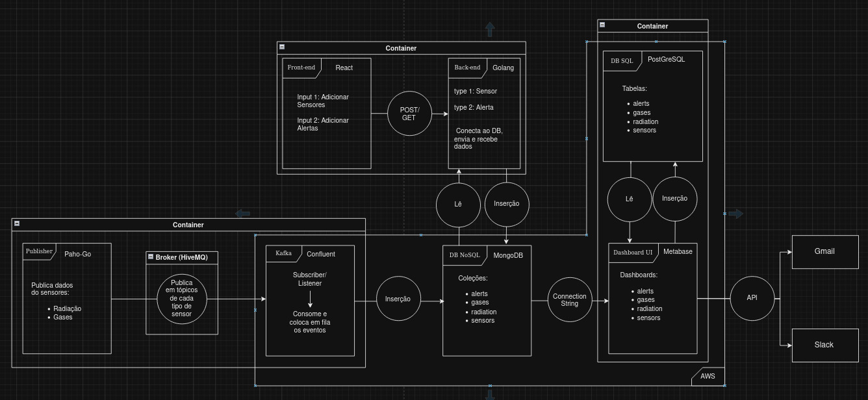The height and width of the screenshot is (400, 868).
Task: Click the Kafka Confluent frame label
Action: (284, 253)
